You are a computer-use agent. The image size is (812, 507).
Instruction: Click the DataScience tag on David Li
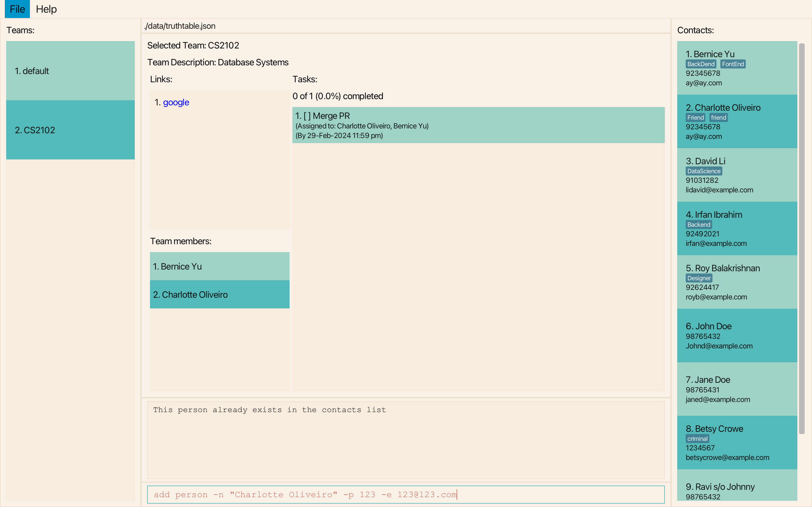click(704, 171)
